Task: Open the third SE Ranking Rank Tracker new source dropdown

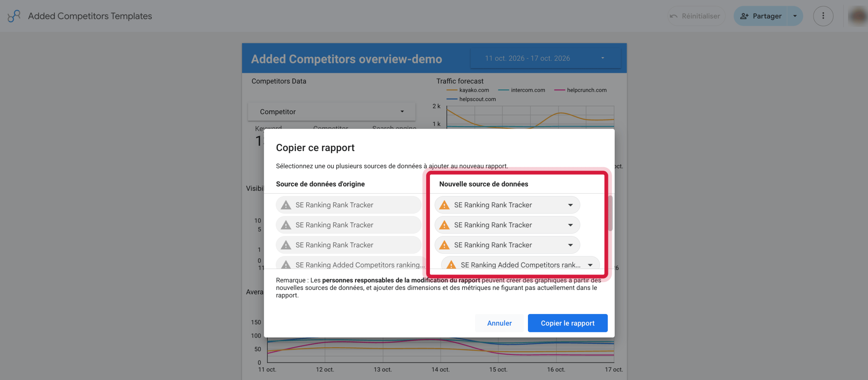Action: point(507,245)
